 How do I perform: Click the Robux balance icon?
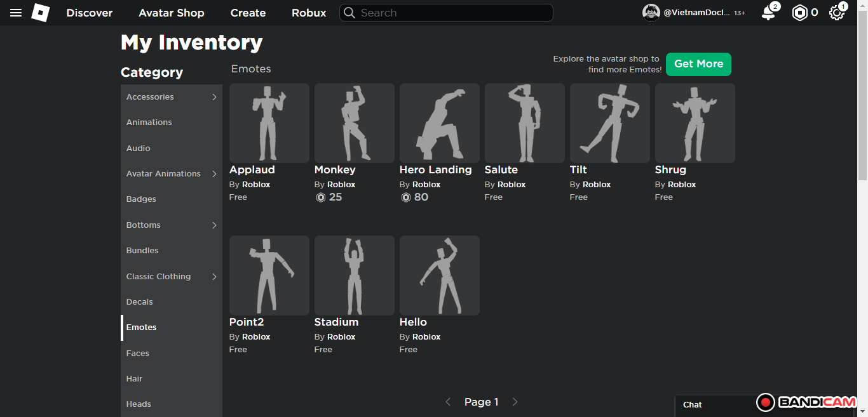click(799, 13)
